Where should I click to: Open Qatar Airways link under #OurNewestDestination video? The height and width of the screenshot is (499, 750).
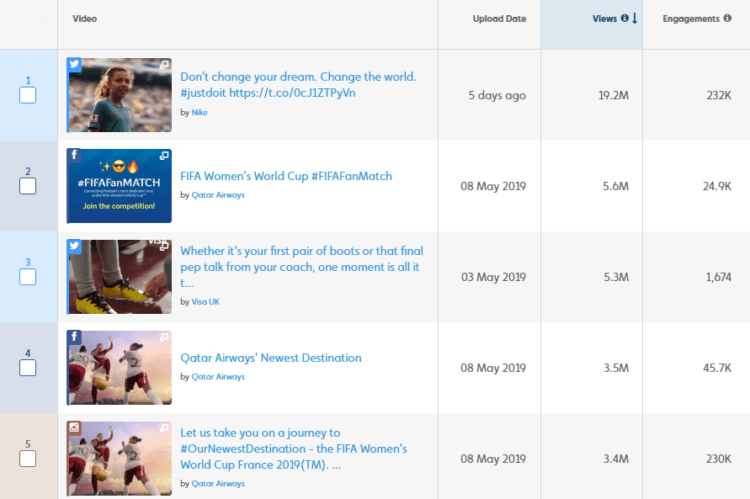218,484
